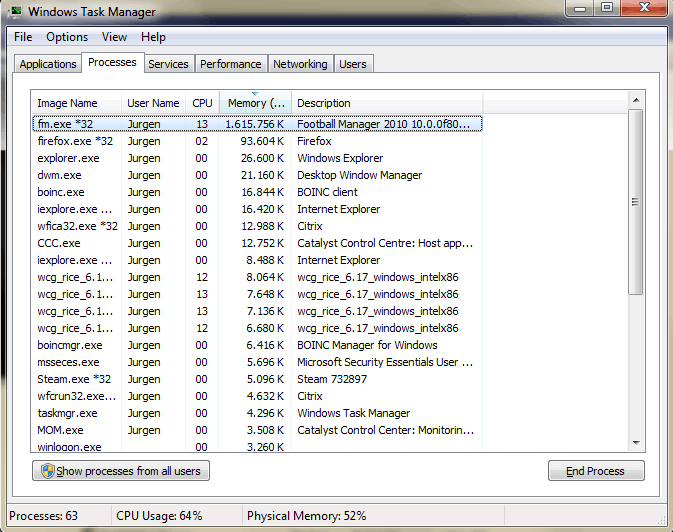Screen dimensions: 673x532
Task: Select the wfica32.exe *32 process
Action: [x=257, y=226]
